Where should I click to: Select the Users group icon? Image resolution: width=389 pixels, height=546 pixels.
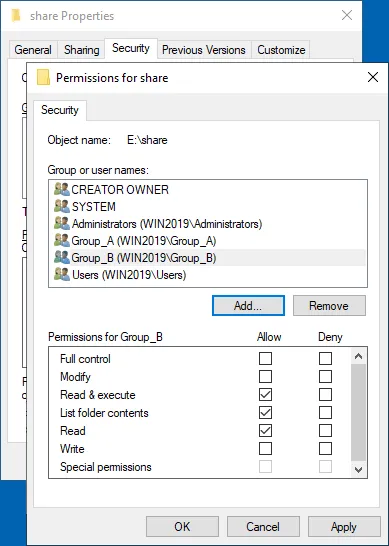[x=62, y=275]
